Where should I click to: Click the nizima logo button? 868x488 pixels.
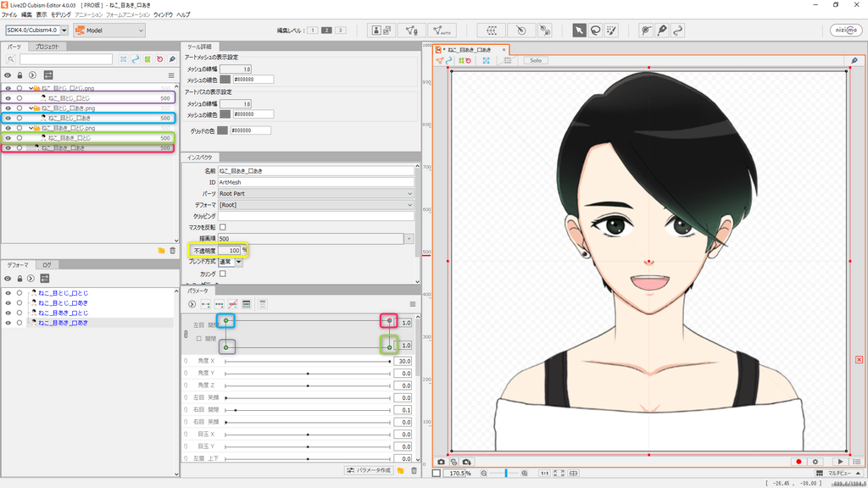pyautogui.click(x=845, y=30)
